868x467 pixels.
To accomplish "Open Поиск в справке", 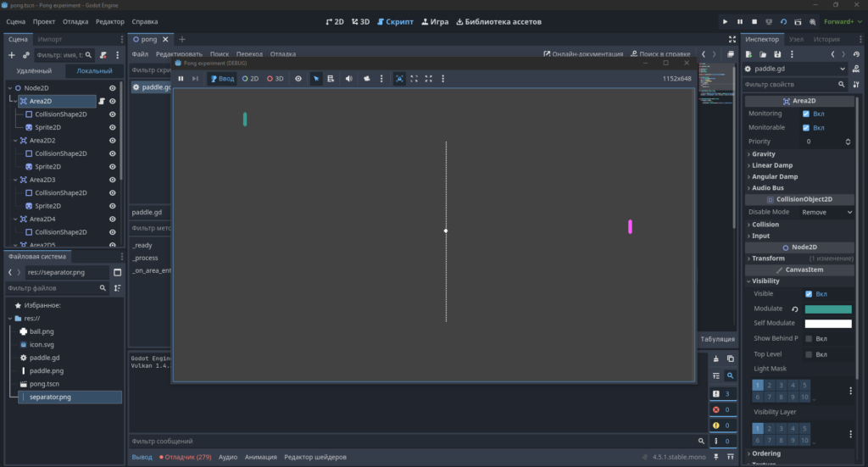I will [660, 54].
